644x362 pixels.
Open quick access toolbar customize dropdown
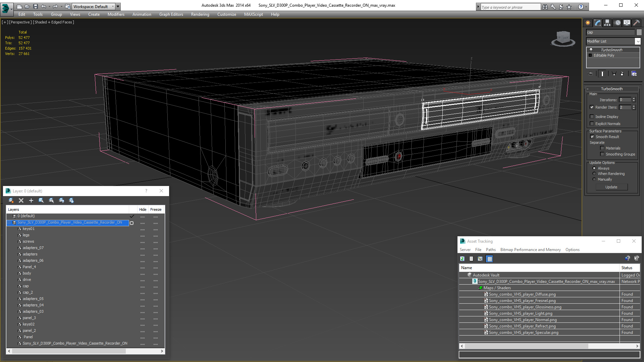click(118, 6)
